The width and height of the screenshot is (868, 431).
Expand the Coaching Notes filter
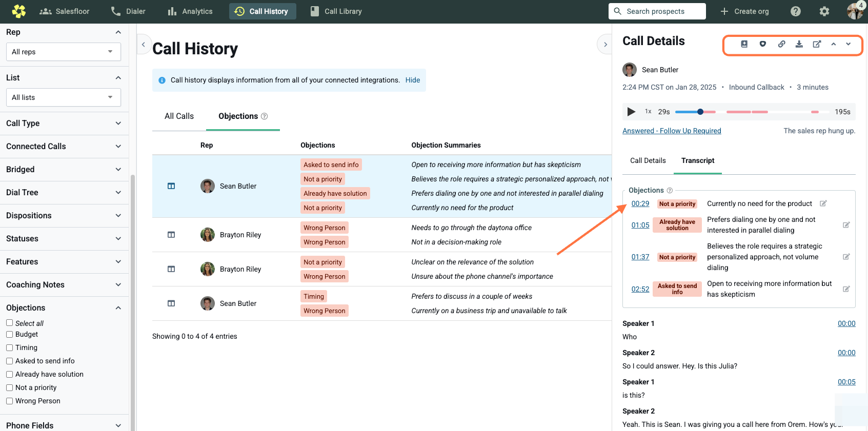(x=64, y=284)
